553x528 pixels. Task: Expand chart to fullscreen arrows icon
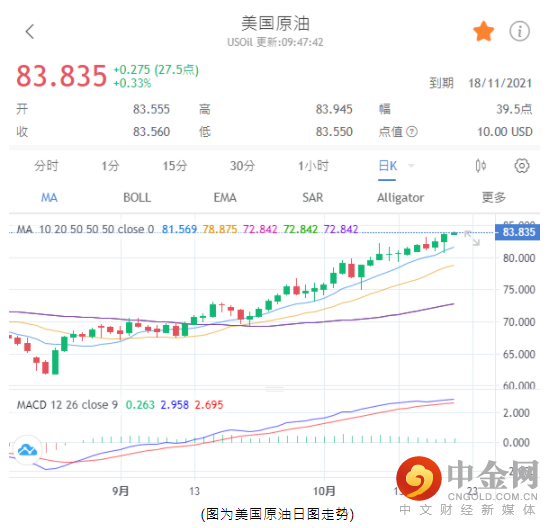(x=472, y=238)
